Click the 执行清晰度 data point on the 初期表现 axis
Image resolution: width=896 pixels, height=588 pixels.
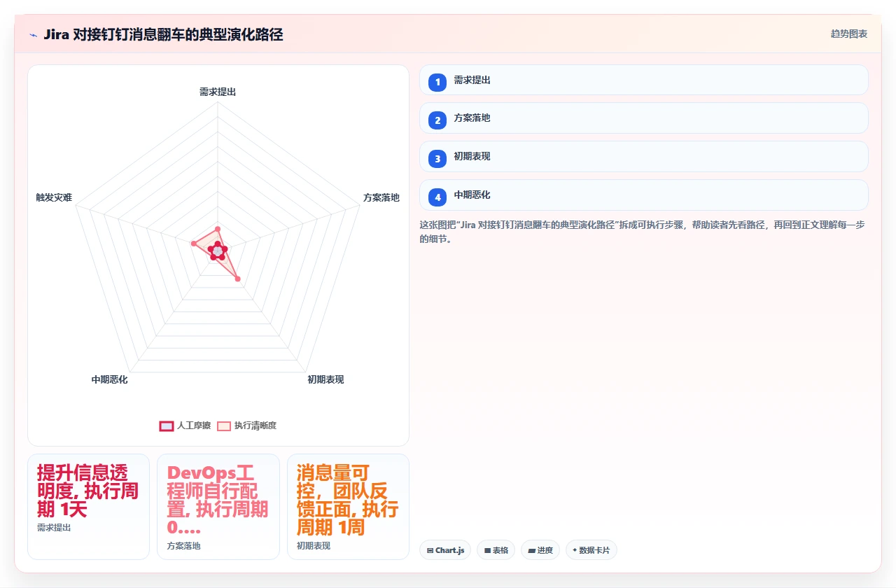(x=238, y=279)
